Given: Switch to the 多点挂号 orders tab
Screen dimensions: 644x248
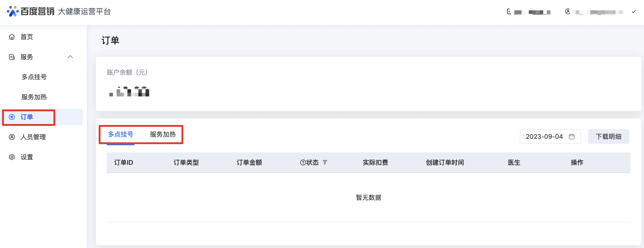Looking at the screenshot, I should pyautogui.click(x=120, y=134).
